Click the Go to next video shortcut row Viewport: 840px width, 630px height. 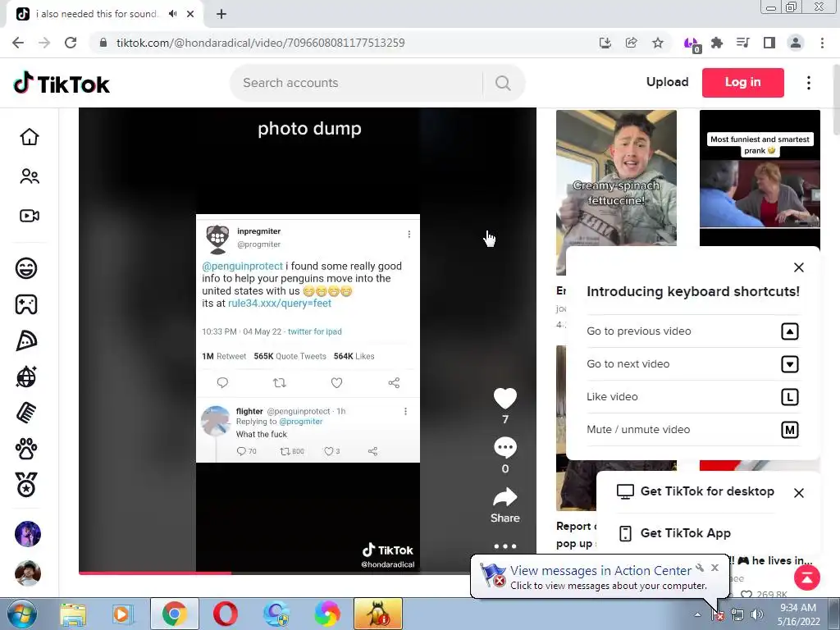coord(693,363)
